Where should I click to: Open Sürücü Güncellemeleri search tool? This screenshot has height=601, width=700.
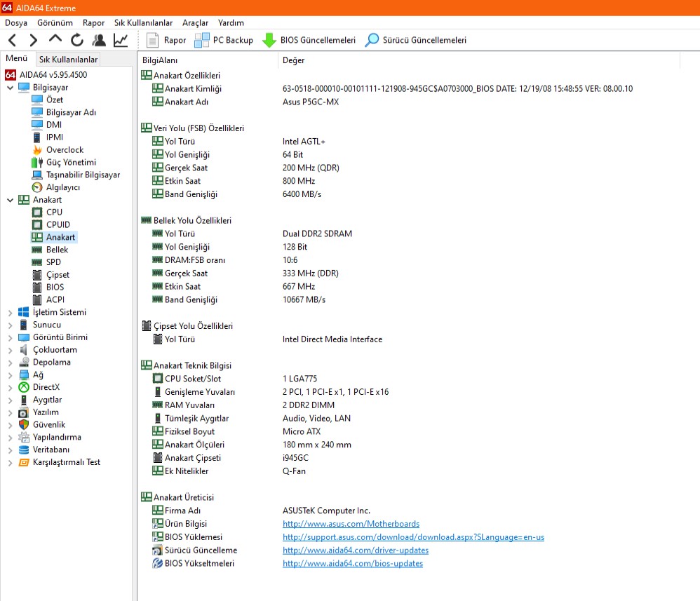click(x=415, y=40)
